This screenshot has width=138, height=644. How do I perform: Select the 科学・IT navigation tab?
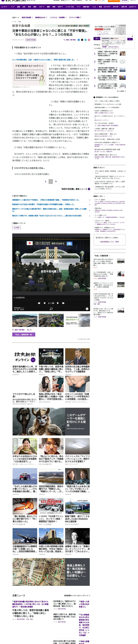60,7
